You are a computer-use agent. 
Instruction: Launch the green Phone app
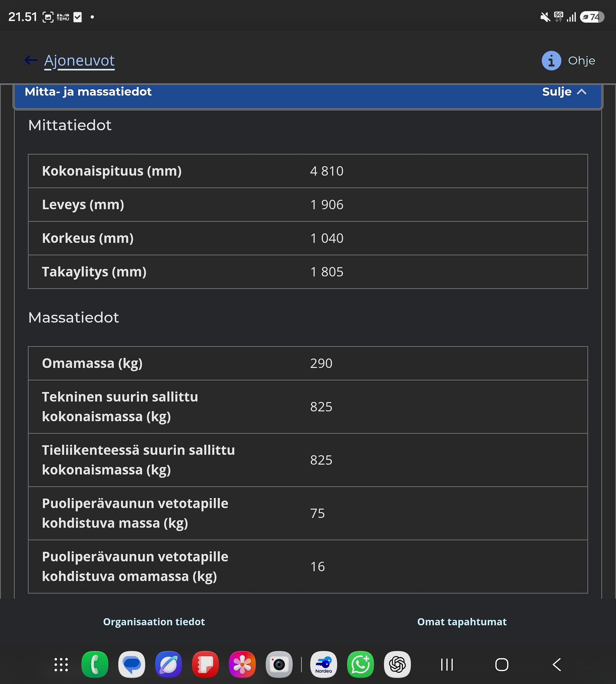click(x=95, y=664)
